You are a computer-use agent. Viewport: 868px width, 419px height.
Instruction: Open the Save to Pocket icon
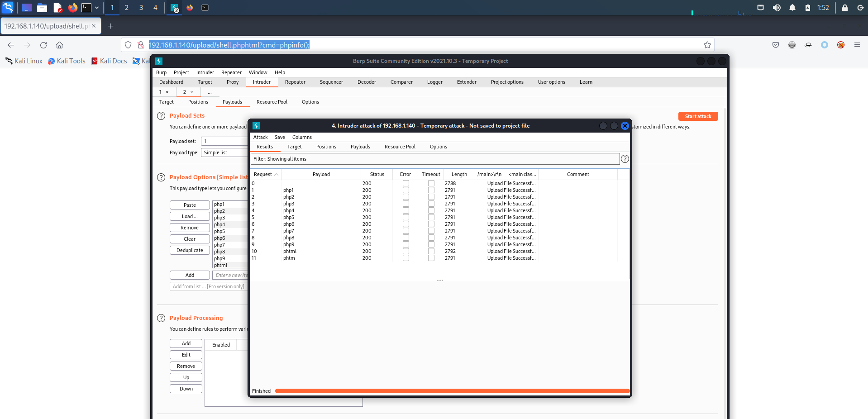point(776,45)
